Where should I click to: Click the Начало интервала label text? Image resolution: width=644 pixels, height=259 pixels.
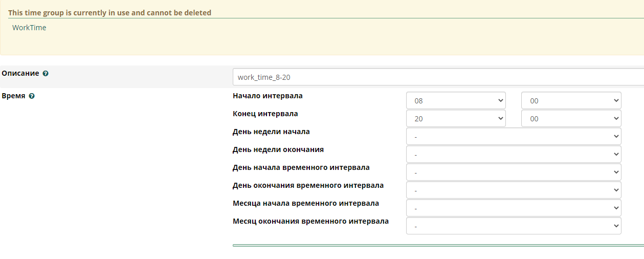pos(268,96)
